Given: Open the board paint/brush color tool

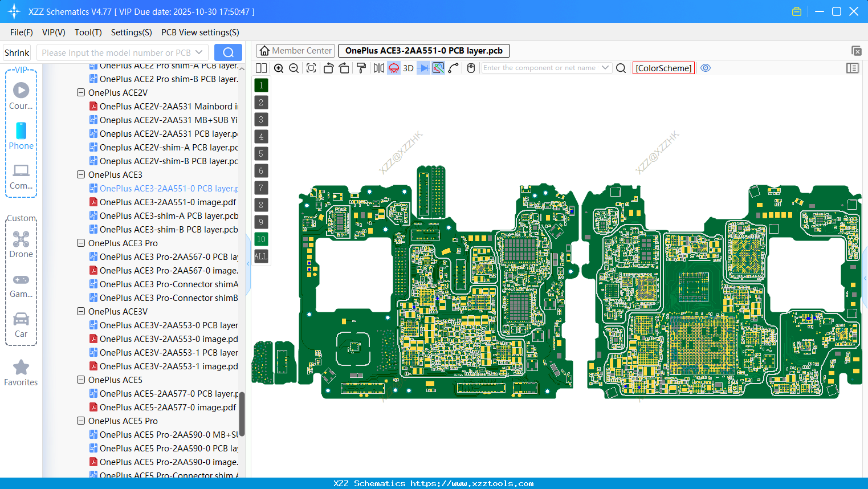Looking at the screenshot, I should [x=361, y=68].
